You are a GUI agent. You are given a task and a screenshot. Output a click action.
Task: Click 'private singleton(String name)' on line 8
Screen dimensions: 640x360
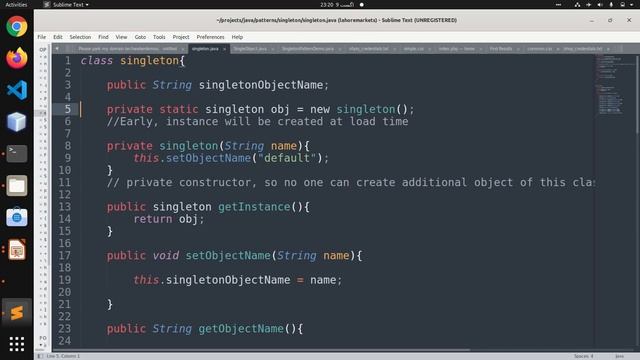(x=205, y=146)
